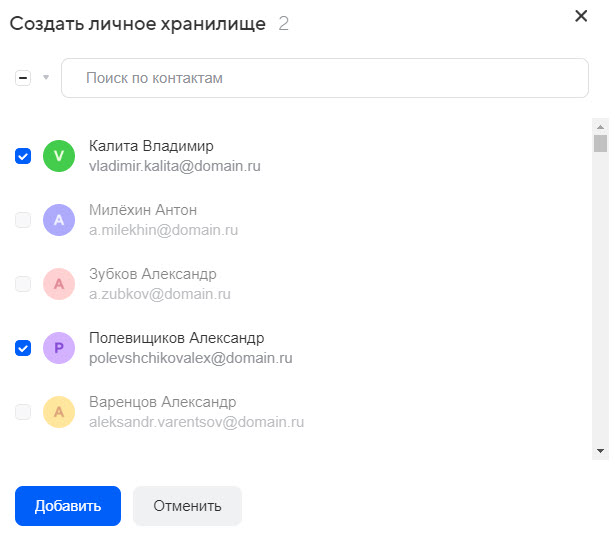Viewport: 615px width, 542px height.
Task: Tick the Зубков Александр checkbox
Action: point(23,284)
